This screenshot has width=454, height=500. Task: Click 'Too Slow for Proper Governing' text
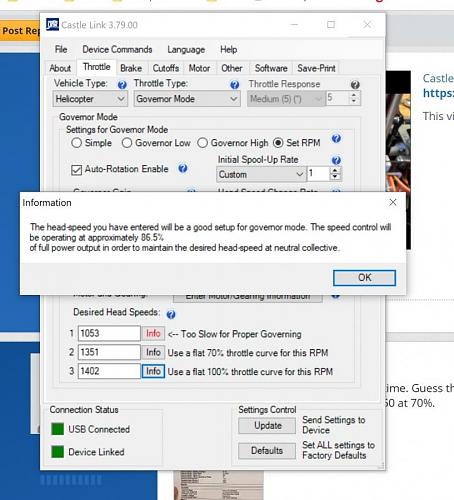click(241, 334)
